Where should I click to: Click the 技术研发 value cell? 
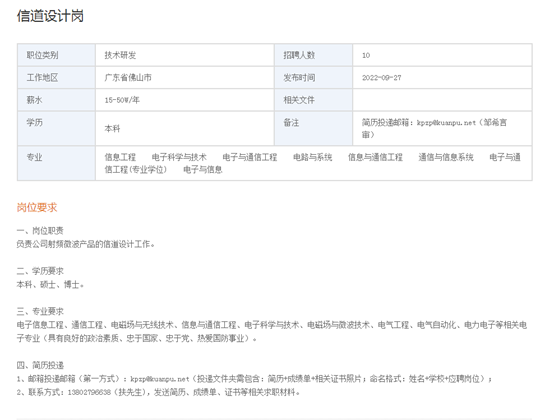click(185, 55)
